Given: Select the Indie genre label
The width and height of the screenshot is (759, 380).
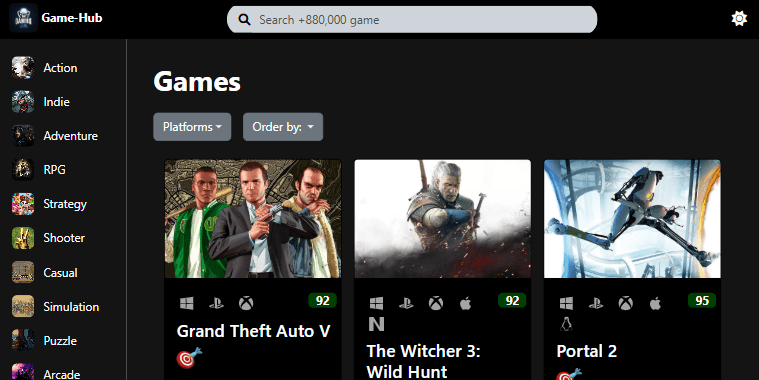Looking at the screenshot, I should point(56,102).
